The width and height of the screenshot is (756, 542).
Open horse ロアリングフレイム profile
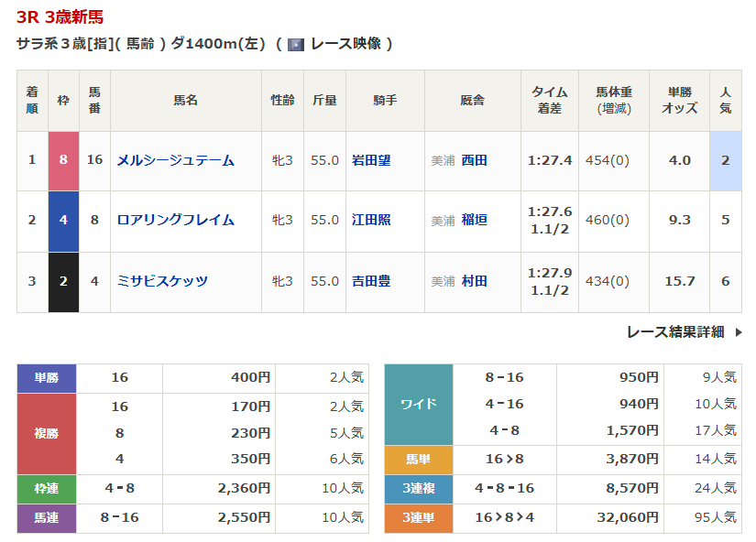click(175, 220)
